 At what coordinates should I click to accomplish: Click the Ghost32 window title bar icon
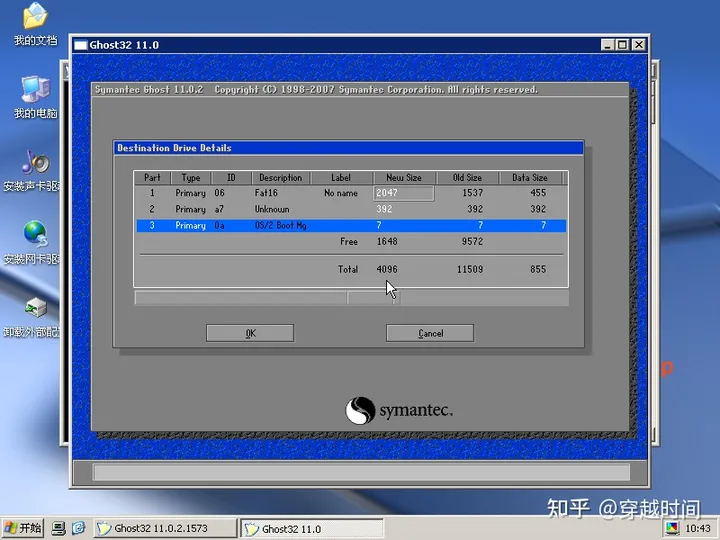tap(81, 45)
